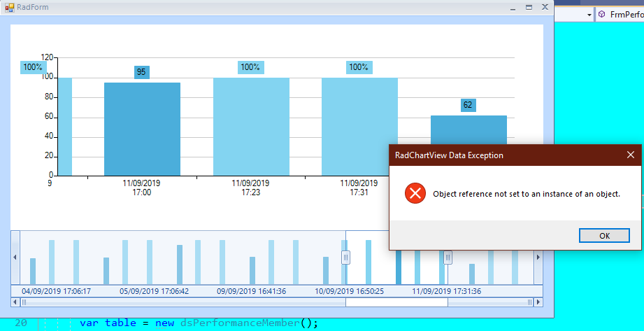Screen dimensions: 644x331
Task: Click the RadForm window icon
Action: (x=10, y=8)
